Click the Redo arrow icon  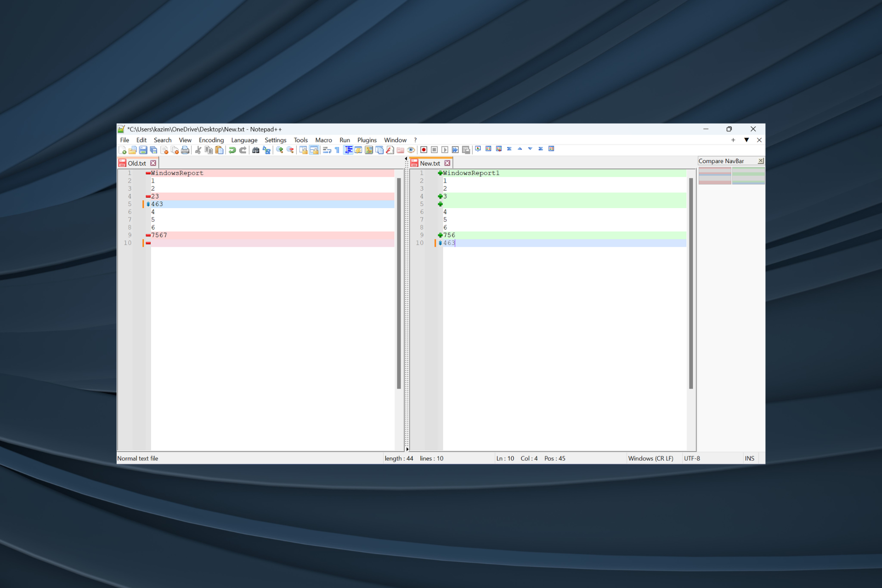[243, 150]
